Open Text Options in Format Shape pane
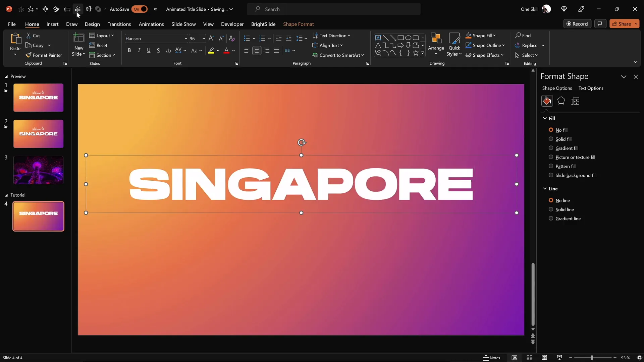This screenshot has height=362, width=644. click(591, 88)
